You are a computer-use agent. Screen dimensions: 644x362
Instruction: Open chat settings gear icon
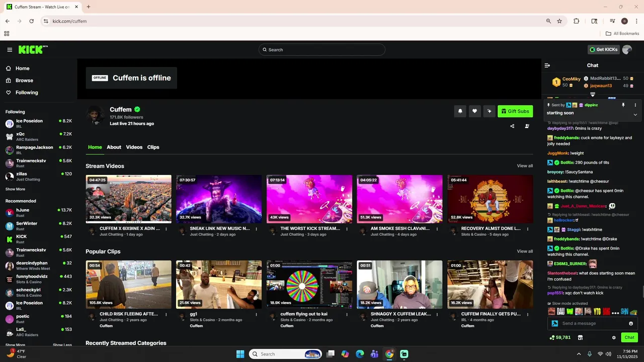tap(614, 337)
